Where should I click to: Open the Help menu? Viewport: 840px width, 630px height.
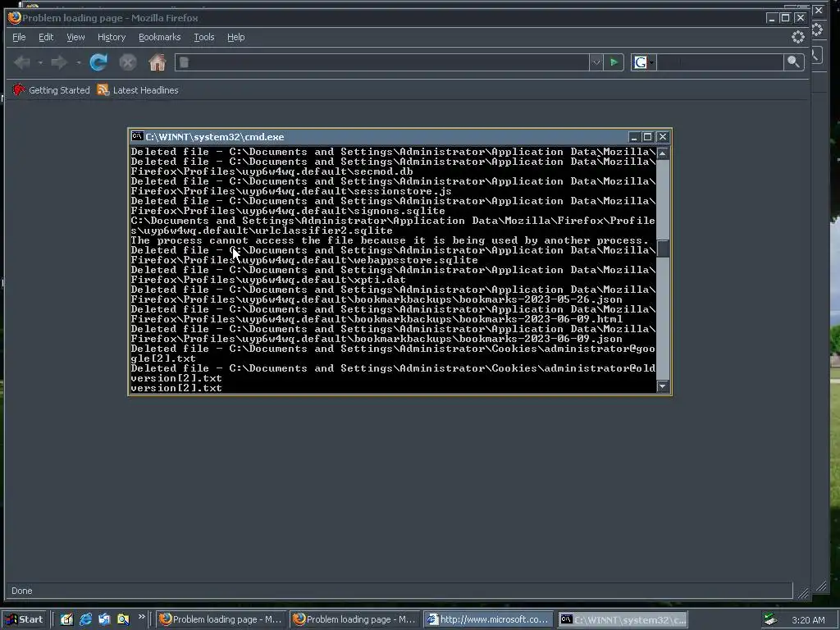235,37
